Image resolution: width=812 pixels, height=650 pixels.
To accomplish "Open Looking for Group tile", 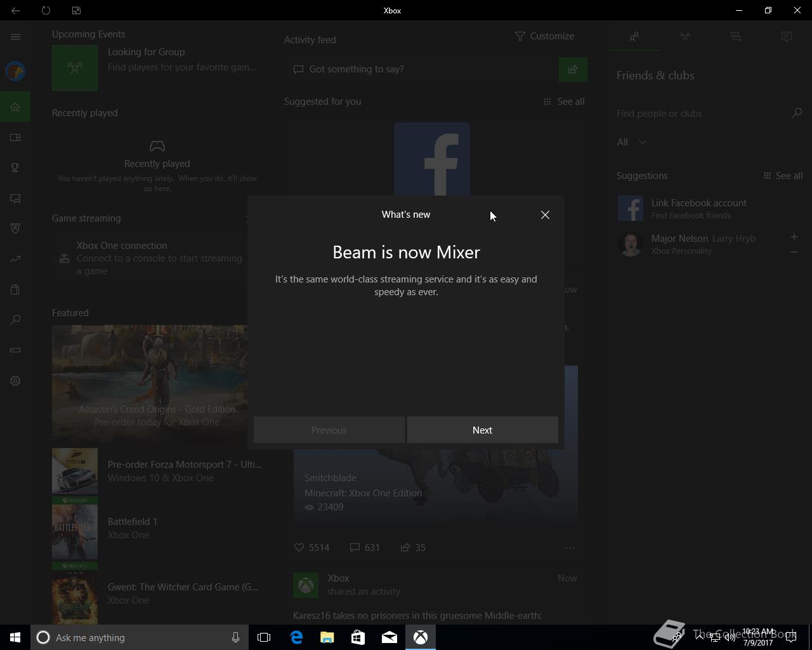I will click(157, 68).
